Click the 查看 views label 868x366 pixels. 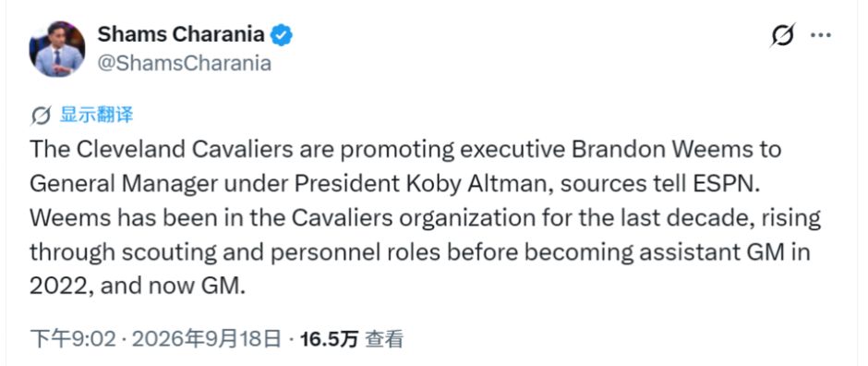(x=383, y=339)
